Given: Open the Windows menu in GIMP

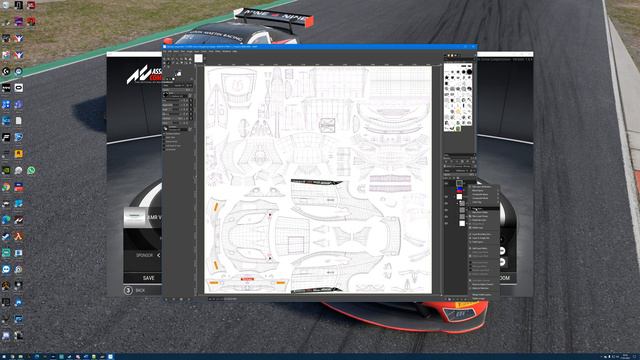Looking at the screenshot, I should point(226,51).
